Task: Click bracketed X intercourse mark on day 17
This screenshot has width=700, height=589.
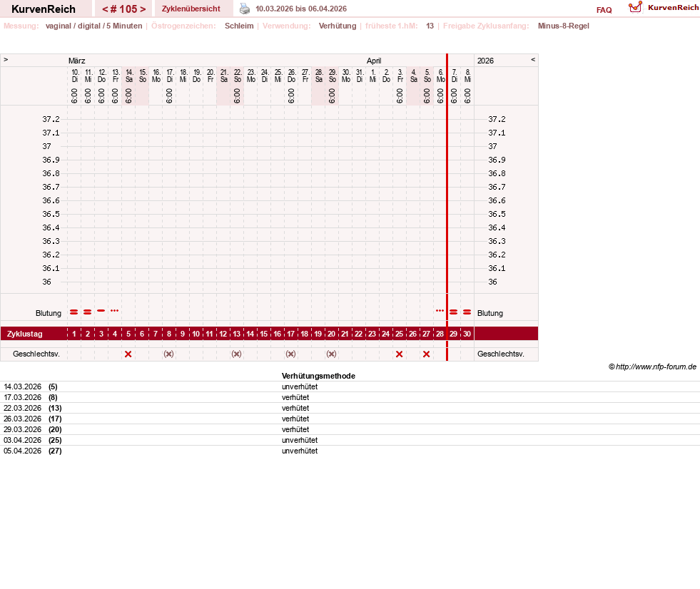Action: tap(290, 354)
